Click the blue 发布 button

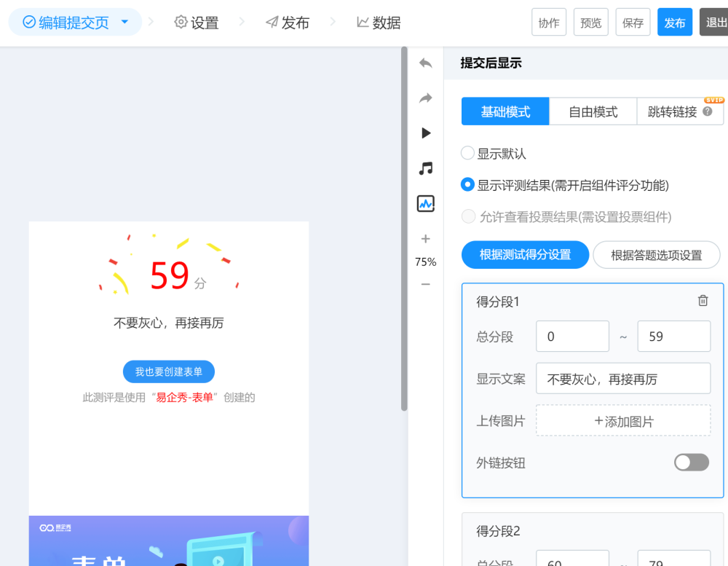pyautogui.click(x=674, y=23)
